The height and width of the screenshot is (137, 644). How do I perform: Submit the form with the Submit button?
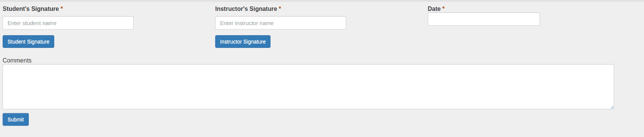[16, 119]
